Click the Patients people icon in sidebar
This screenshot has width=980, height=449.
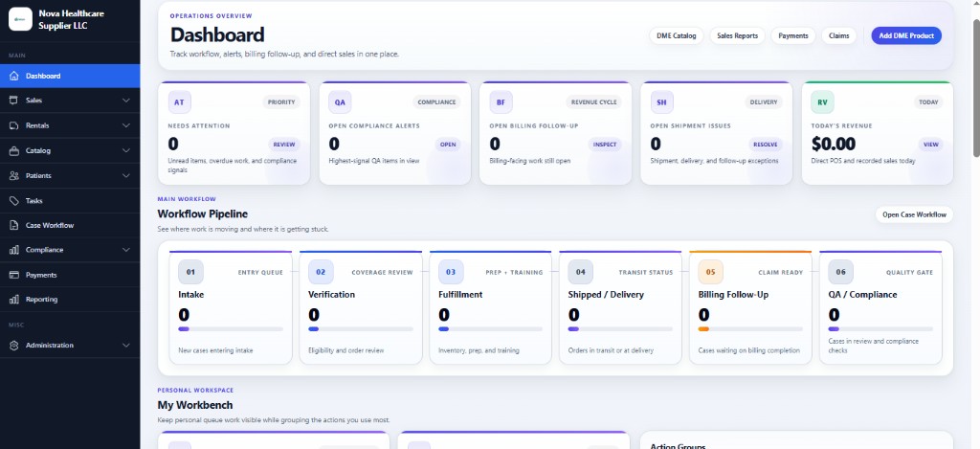[14, 176]
